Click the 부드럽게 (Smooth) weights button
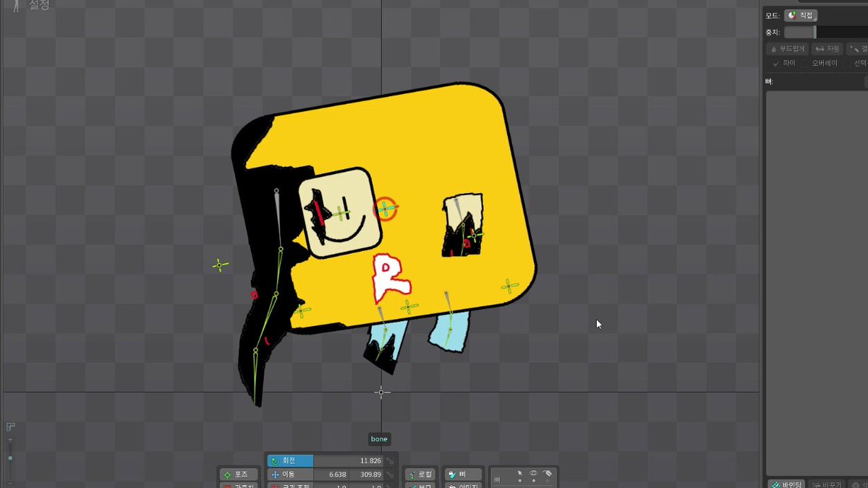 788,48
